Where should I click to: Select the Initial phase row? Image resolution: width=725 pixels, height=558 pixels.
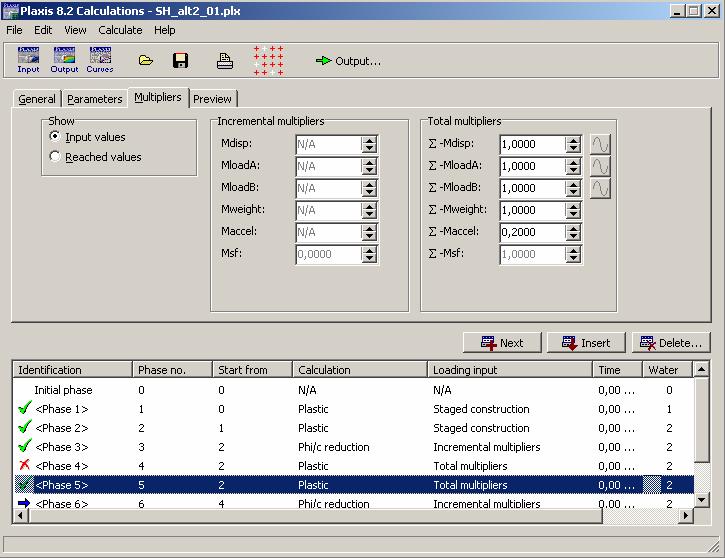[354, 390]
